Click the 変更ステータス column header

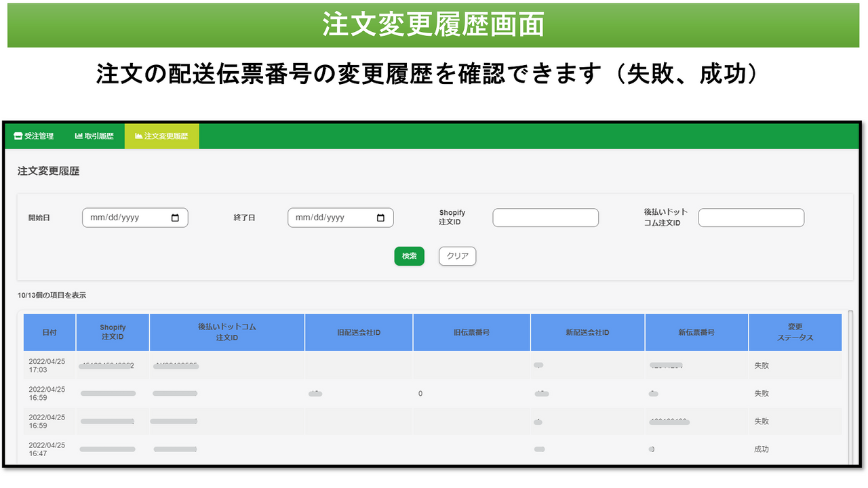click(x=795, y=333)
